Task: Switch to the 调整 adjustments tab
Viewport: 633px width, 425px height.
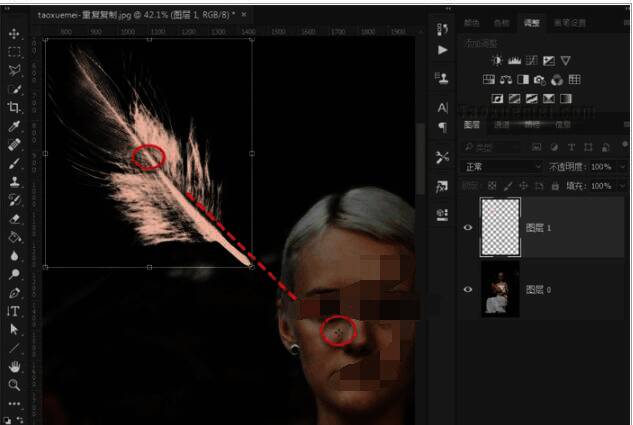Action: (x=531, y=23)
